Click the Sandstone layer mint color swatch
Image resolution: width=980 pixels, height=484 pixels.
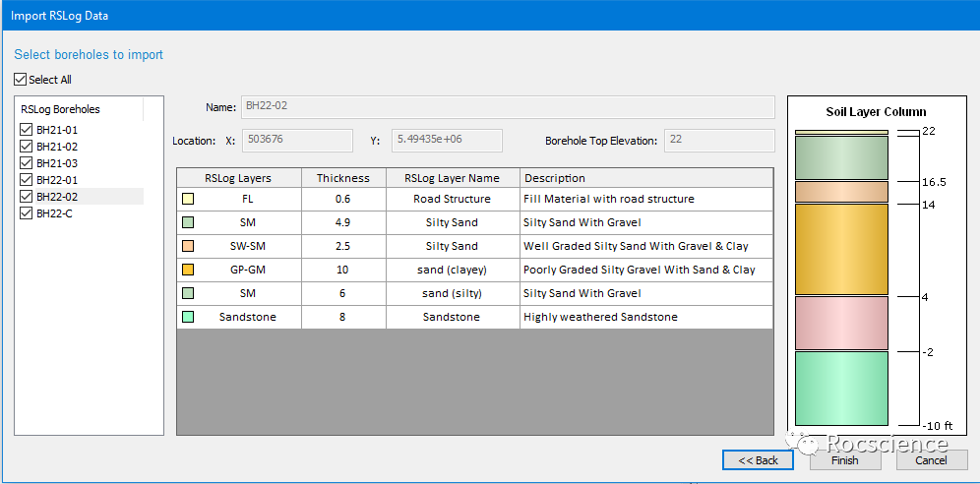188,317
